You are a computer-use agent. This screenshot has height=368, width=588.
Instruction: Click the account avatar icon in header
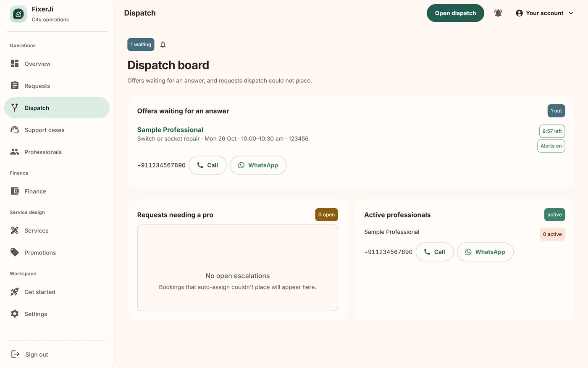(519, 13)
